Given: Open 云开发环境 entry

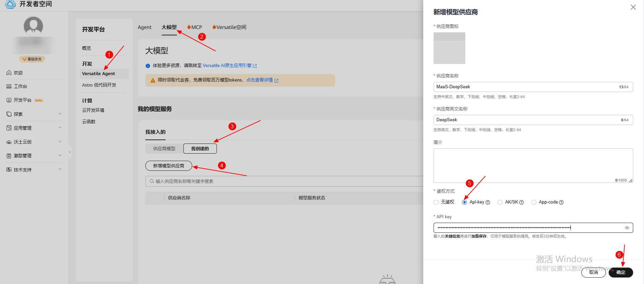Looking at the screenshot, I should [93, 110].
